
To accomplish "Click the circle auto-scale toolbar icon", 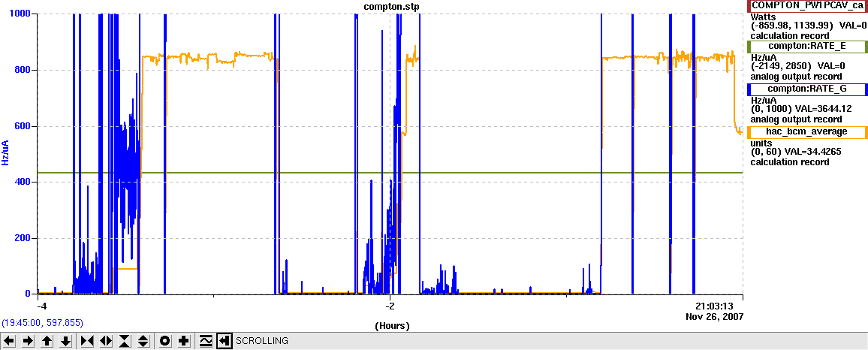I will (164, 340).
